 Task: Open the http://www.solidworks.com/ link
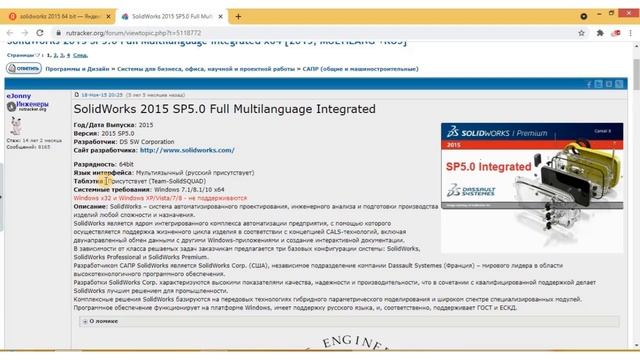click(x=187, y=150)
